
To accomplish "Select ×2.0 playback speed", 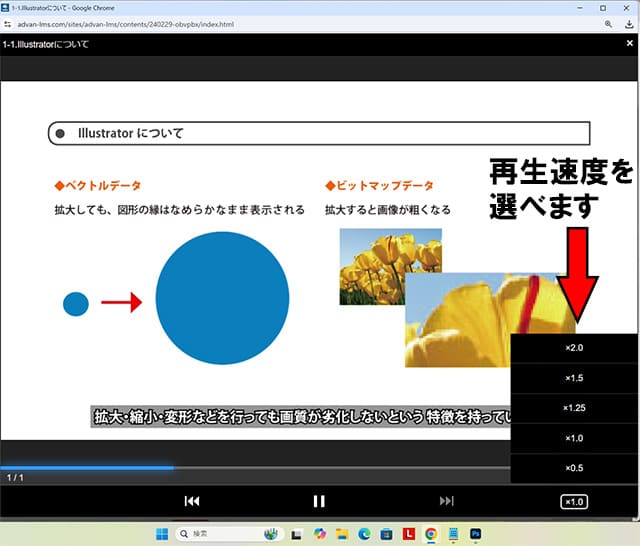I will (x=574, y=348).
